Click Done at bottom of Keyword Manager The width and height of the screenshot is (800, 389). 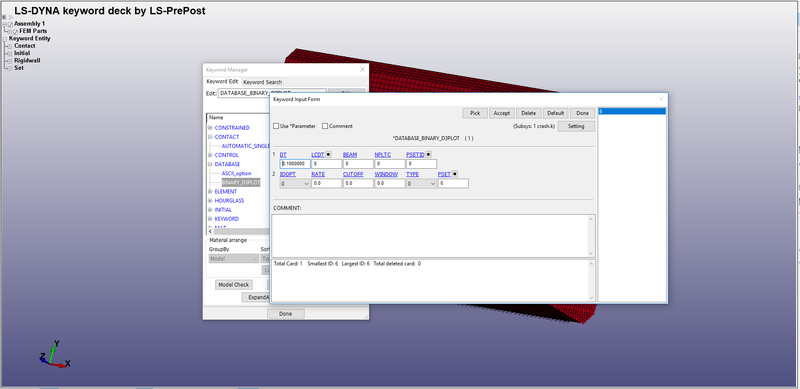(x=286, y=314)
